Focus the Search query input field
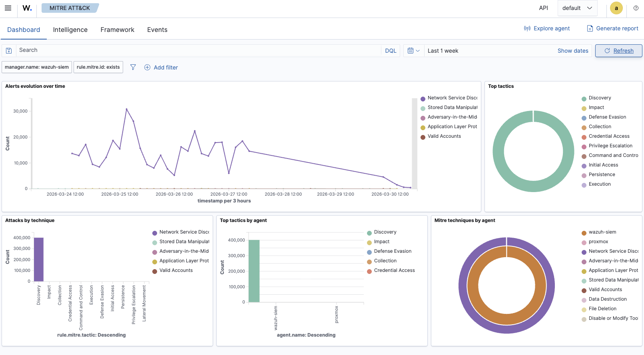This screenshot has width=644, height=355. [199, 51]
